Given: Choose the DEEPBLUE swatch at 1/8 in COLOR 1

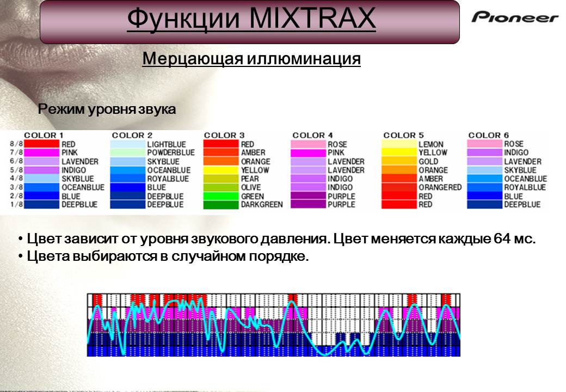Looking at the screenshot, I should pyautogui.click(x=42, y=205).
